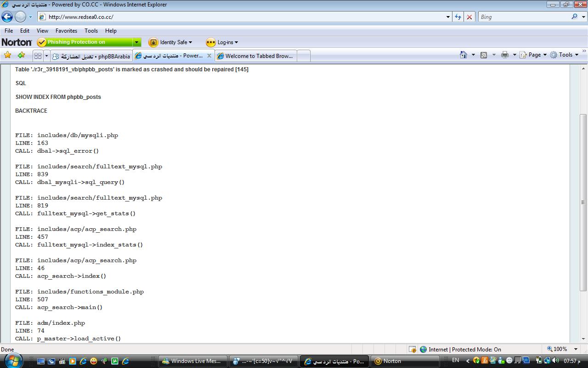Viewport: 588px width, 368px height.
Task: Expand the Norton Phishing Protection dropdown
Action: (x=136, y=42)
